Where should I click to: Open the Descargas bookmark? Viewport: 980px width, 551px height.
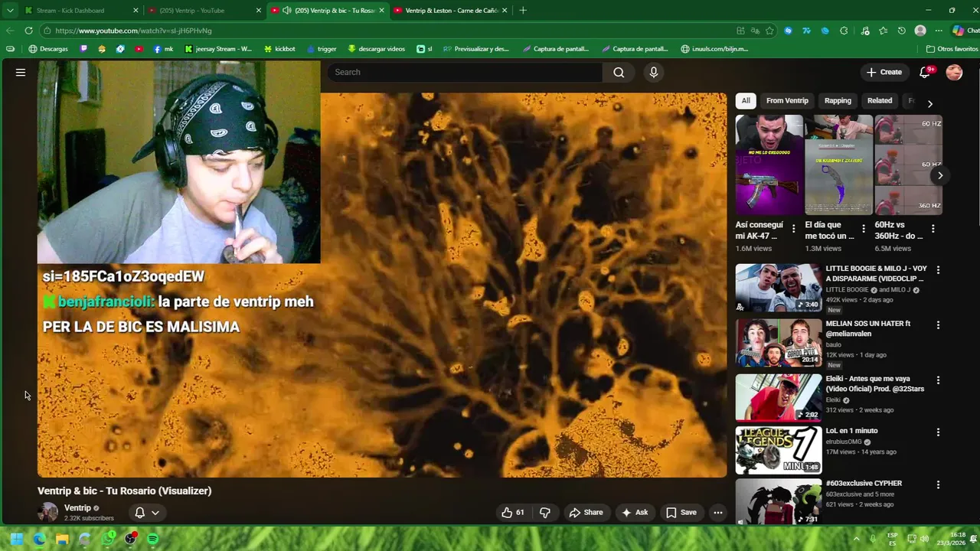coord(48,49)
